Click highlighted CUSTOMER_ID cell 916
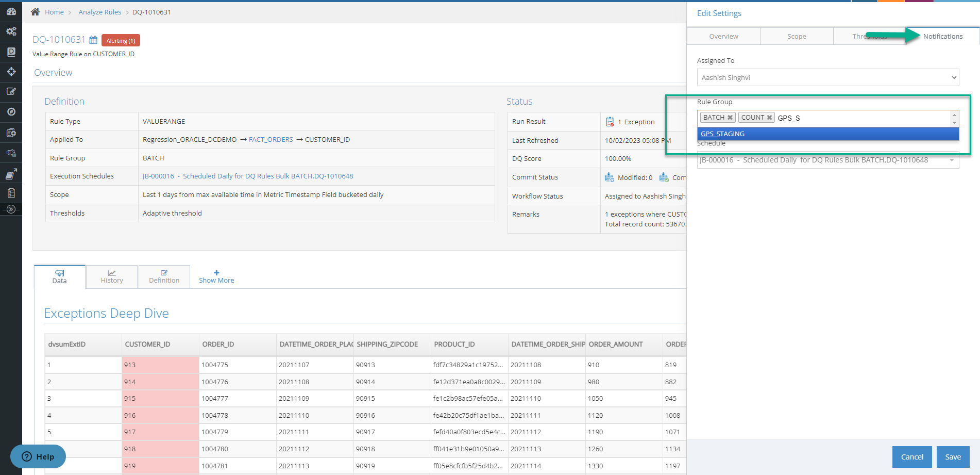The image size is (980, 475). click(160, 415)
